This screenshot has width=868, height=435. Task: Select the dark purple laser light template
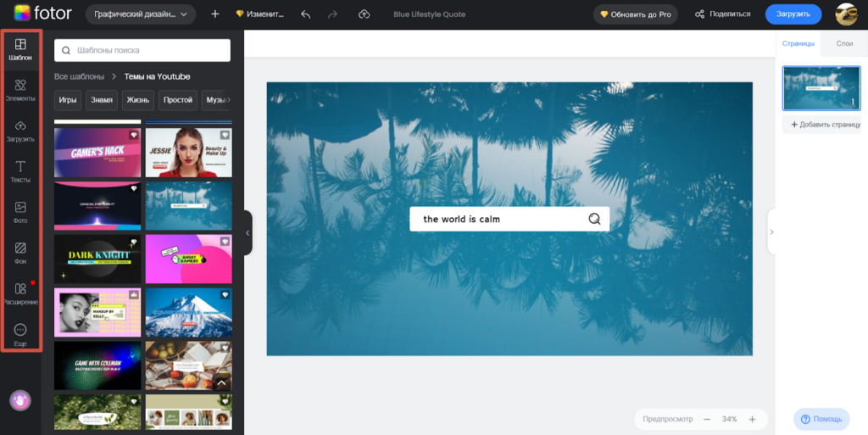click(x=97, y=206)
